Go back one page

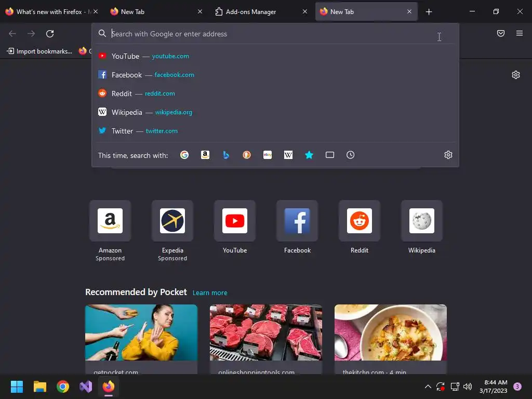pyautogui.click(x=12, y=34)
